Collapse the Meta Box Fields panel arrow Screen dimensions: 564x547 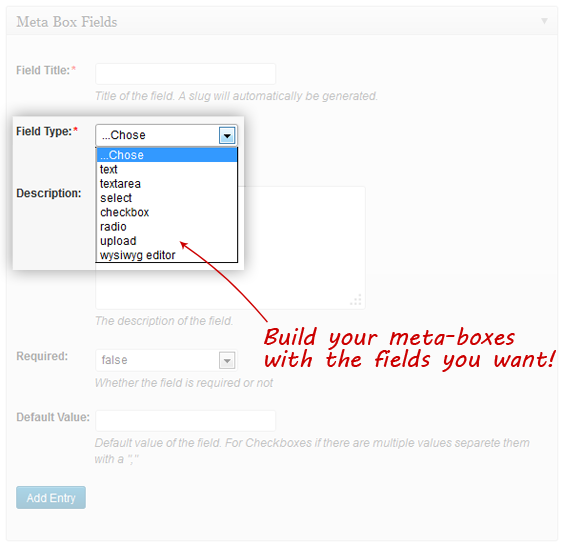(x=544, y=21)
